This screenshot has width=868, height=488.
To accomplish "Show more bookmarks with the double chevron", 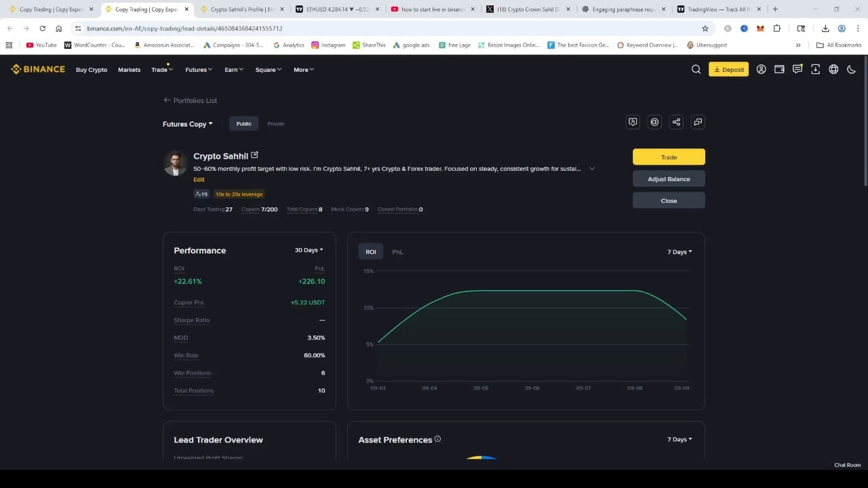I will point(798,45).
